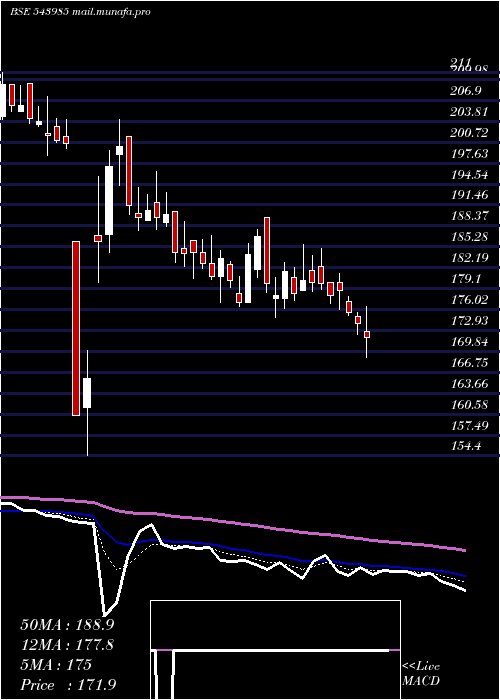The height and width of the screenshot is (700, 500).
Task: Select the 191.46 price axis label
Action: click(469, 195)
